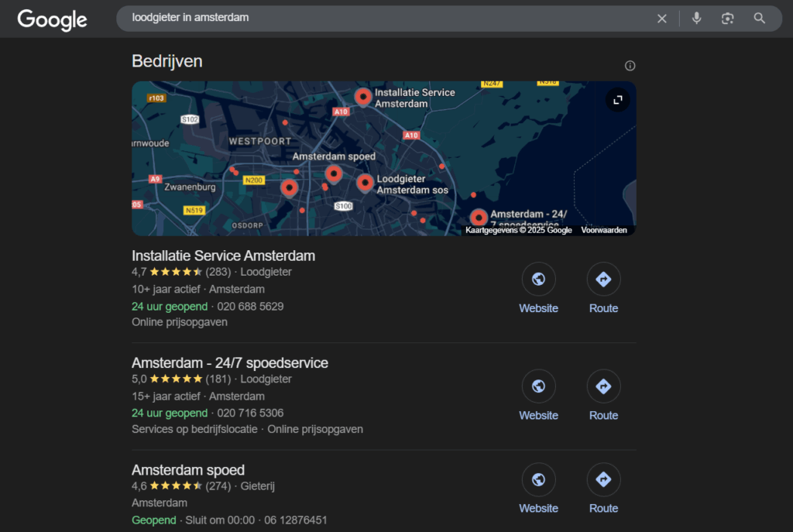Click the info icon next to Bedrijven
Image resolution: width=793 pixels, height=532 pixels.
[630, 65]
